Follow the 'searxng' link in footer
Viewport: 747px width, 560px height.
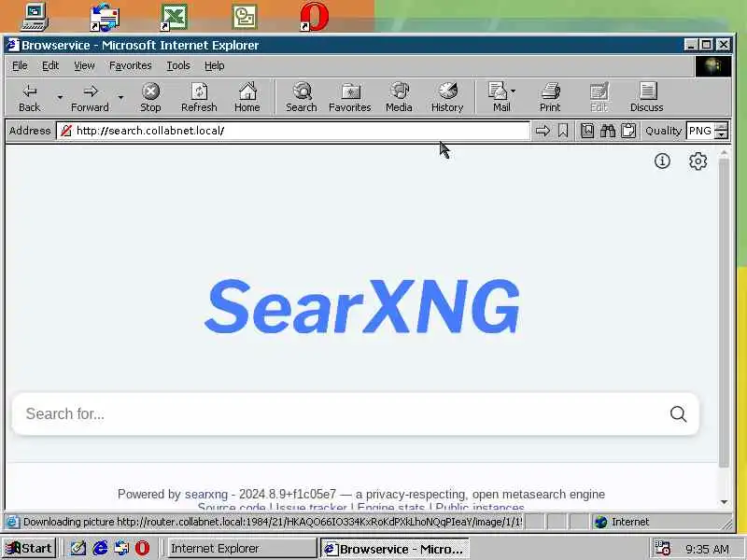tap(206, 495)
